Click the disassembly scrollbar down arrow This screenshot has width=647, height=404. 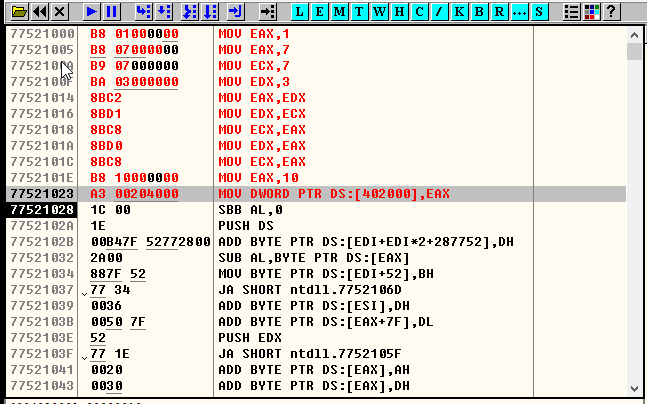coord(634,388)
